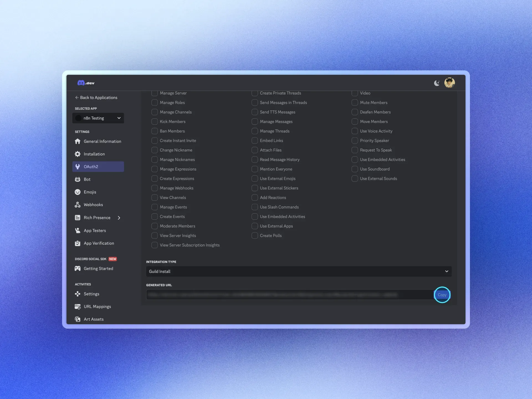
Task: Tick the Create Instant Invite checkbox
Action: 155,140
